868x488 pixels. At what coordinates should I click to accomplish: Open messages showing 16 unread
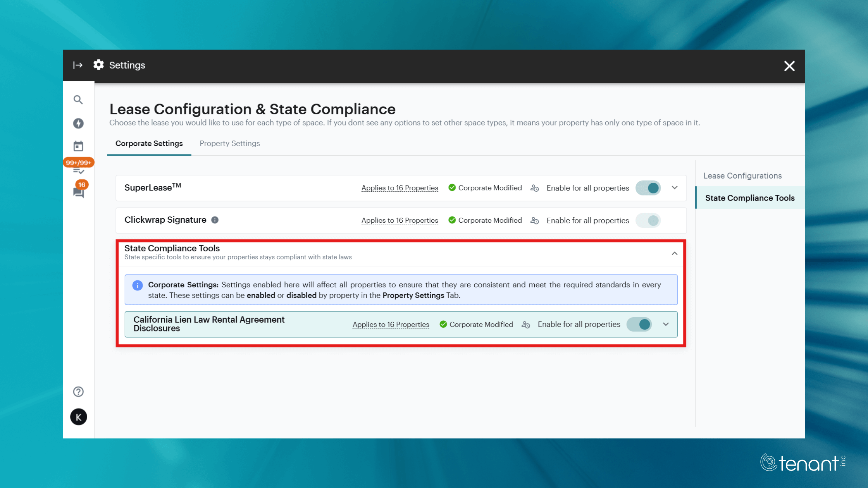point(79,192)
